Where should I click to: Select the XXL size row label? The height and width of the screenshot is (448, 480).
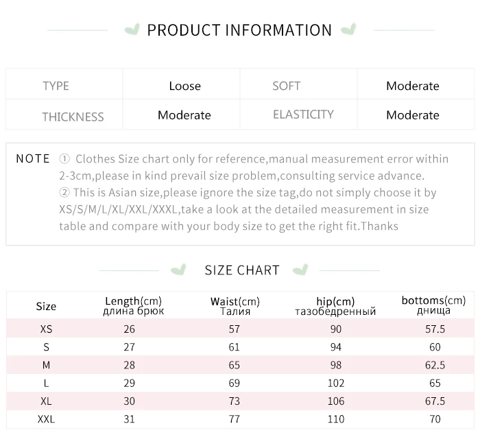[x=46, y=419]
